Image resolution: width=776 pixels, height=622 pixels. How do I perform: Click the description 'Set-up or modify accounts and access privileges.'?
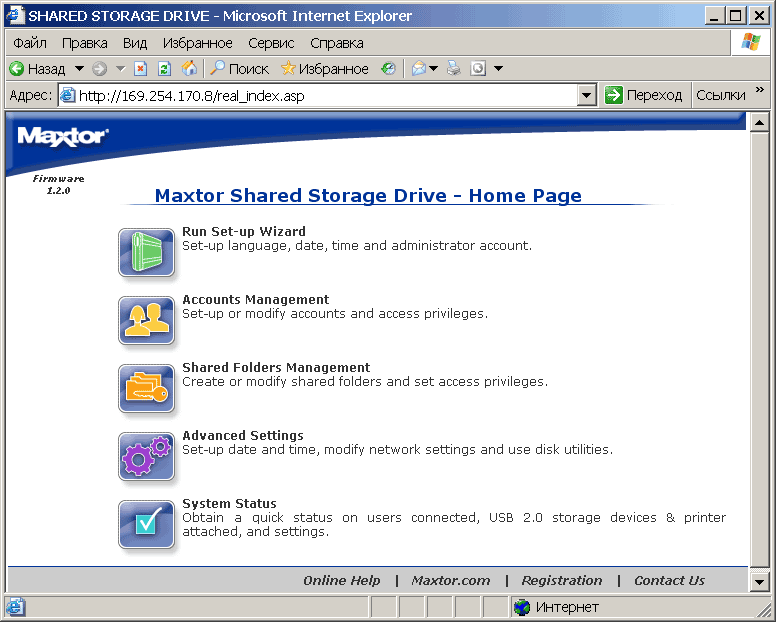pyautogui.click(x=335, y=314)
